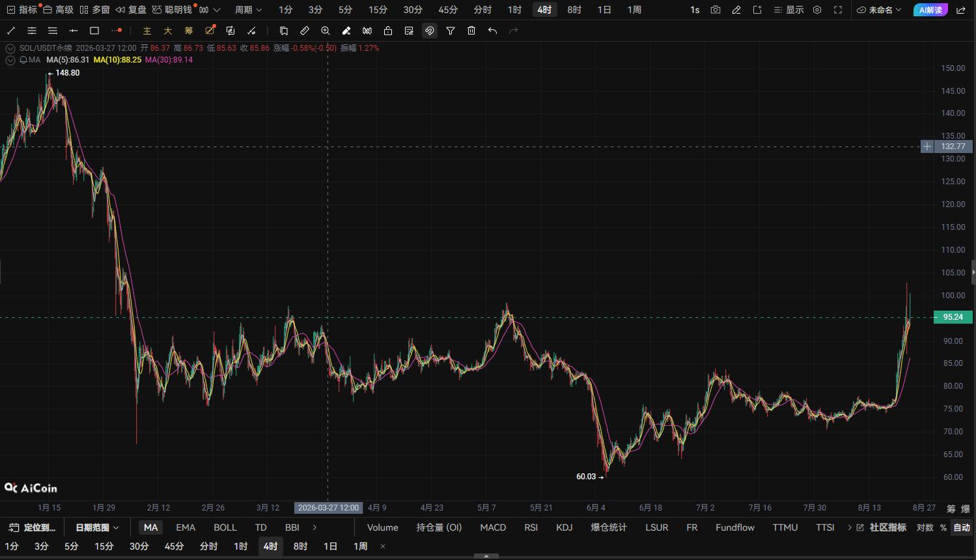
Task: Open more drawing tools (three-dots icon)
Action: 116,31
